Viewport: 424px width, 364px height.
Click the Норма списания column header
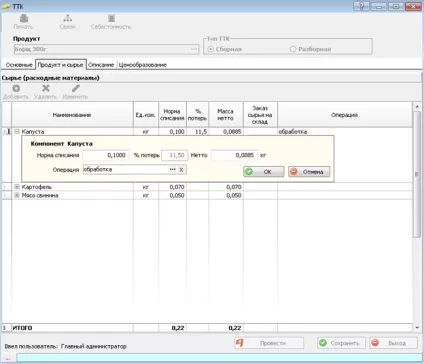(172, 115)
